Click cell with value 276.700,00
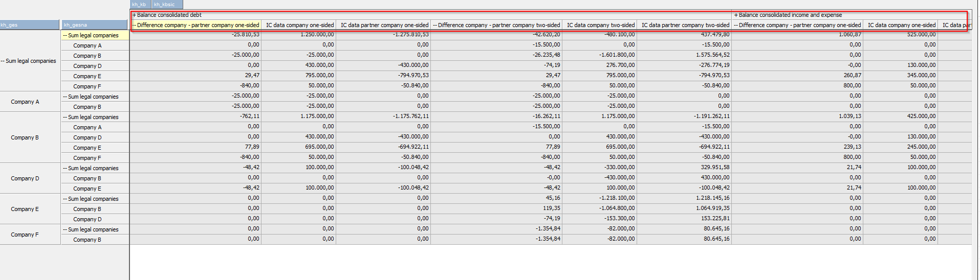 point(600,65)
